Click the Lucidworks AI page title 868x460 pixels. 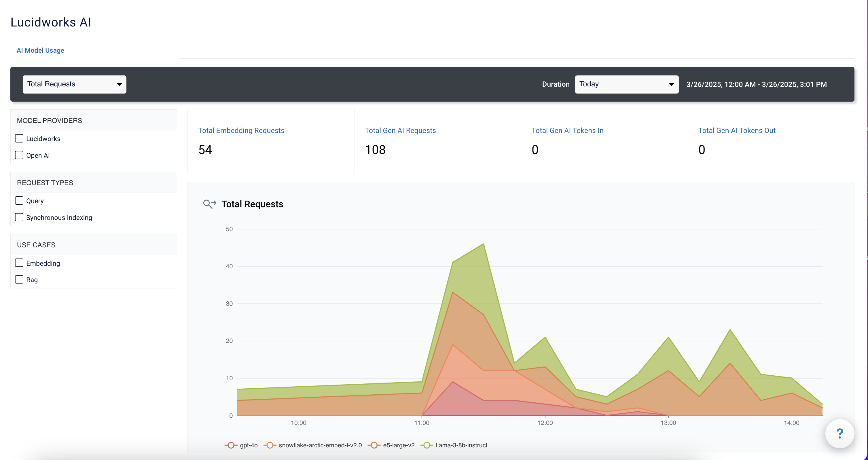51,22
